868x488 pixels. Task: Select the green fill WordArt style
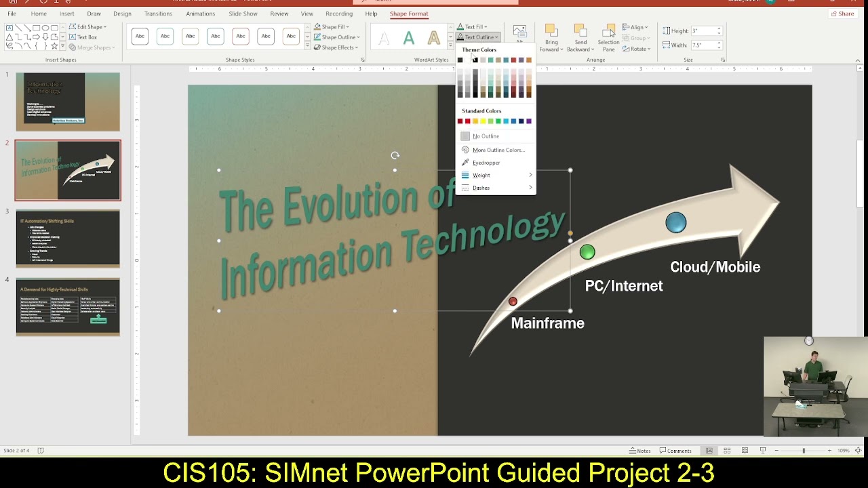coord(409,39)
